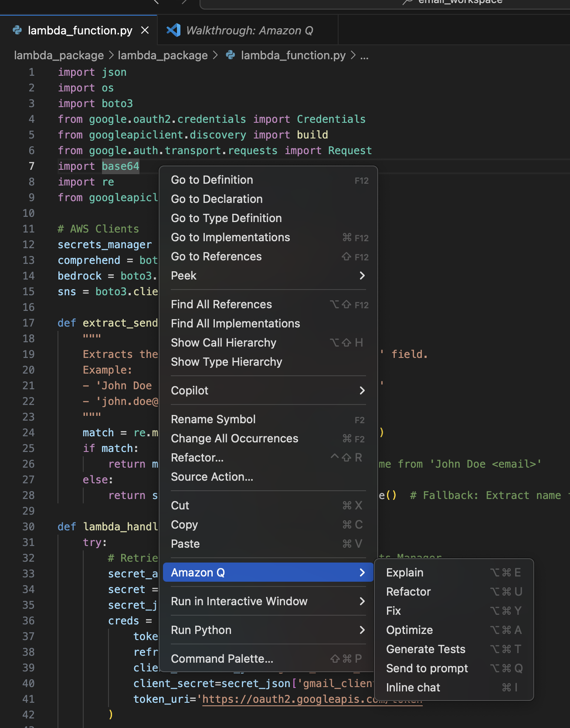Switch to Walkthrough: Amazon Q tab
This screenshot has height=728, width=570.
[x=249, y=30]
